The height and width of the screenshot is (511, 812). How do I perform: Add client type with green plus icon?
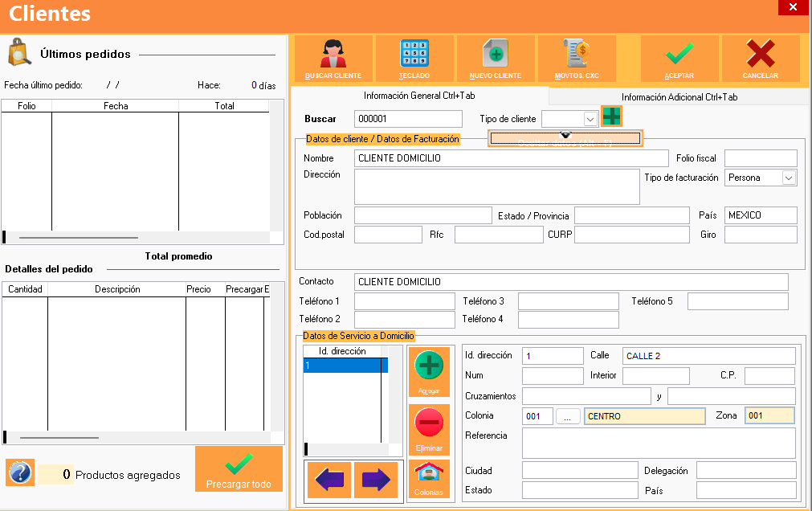point(611,117)
